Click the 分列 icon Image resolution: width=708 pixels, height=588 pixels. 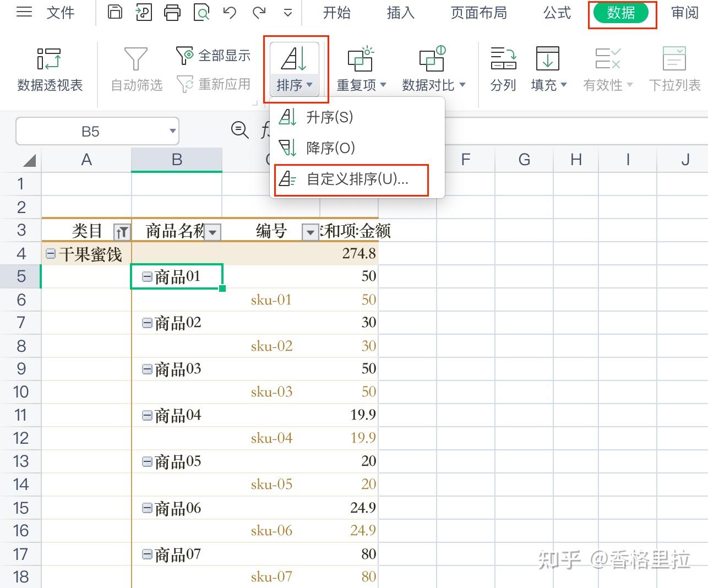click(x=503, y=58)
